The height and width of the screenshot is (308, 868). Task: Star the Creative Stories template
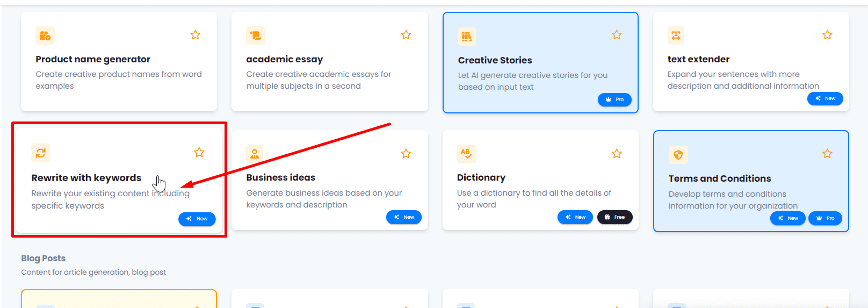[617, 35]
